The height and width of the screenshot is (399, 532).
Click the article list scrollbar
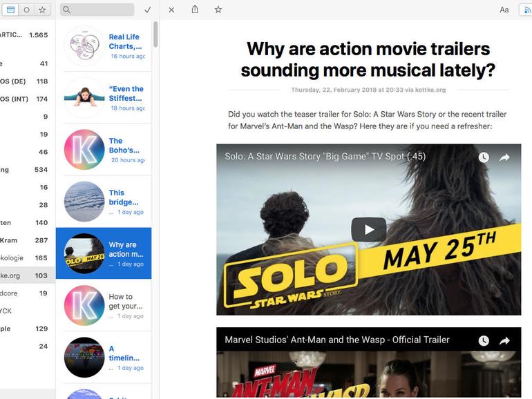pyautogui.click(x=155, y=35)
